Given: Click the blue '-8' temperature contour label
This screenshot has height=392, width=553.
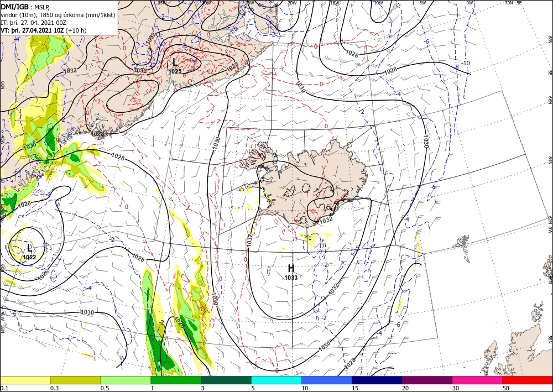Looking at the screenshot, I should coord(456,67).
